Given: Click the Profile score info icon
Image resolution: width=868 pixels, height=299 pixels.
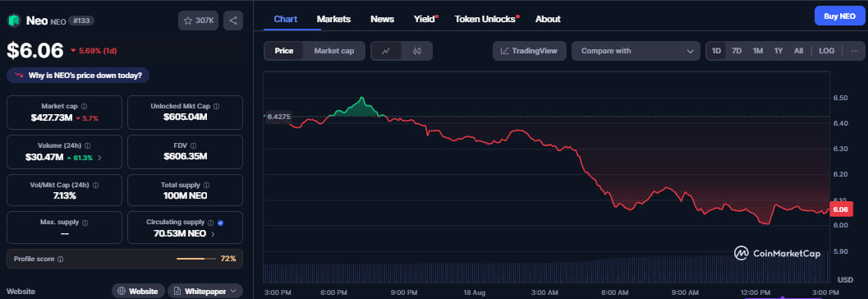Looking at the screenshot, I should [60, 259].
